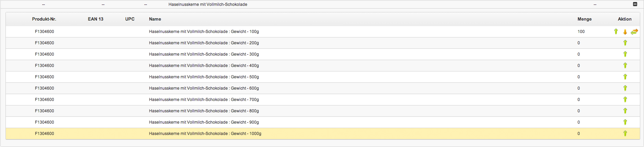Click green up arrow in 600g row
Viewport: 644px width, 147px height.
click(x=625, y=88)
